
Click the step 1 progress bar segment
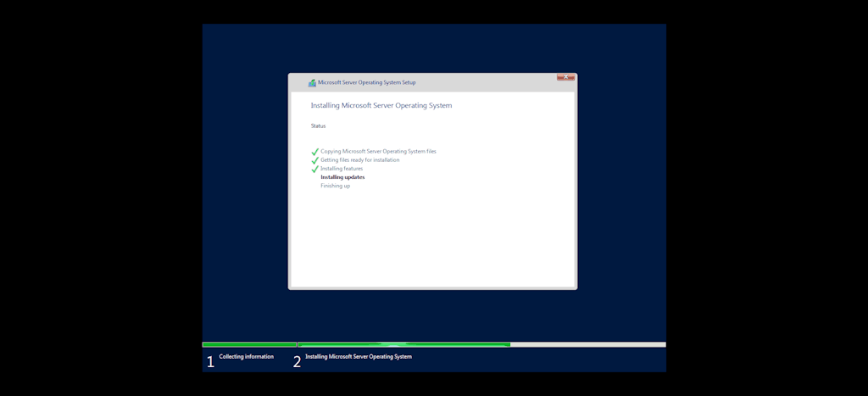[x=250, y=344]
